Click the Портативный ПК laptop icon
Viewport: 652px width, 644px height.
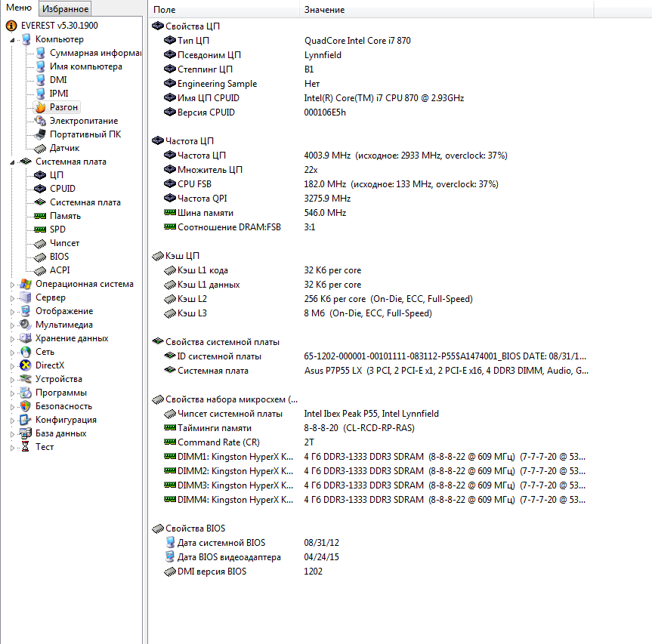coord(40,134)
